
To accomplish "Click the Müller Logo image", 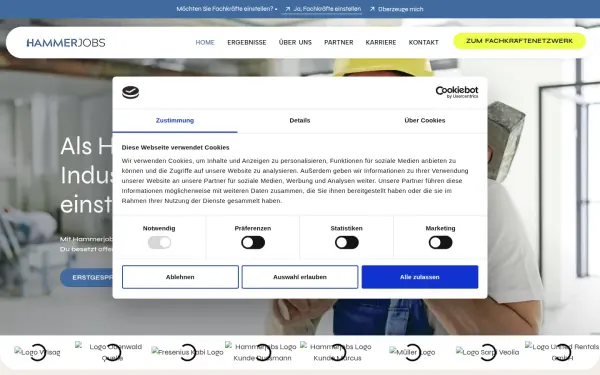I will point(412,352).
